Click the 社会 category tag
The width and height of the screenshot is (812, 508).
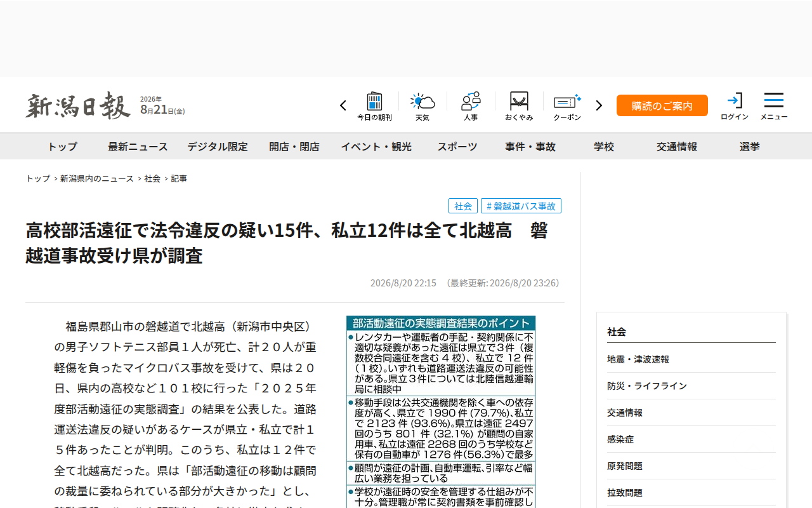pos(463,206)
